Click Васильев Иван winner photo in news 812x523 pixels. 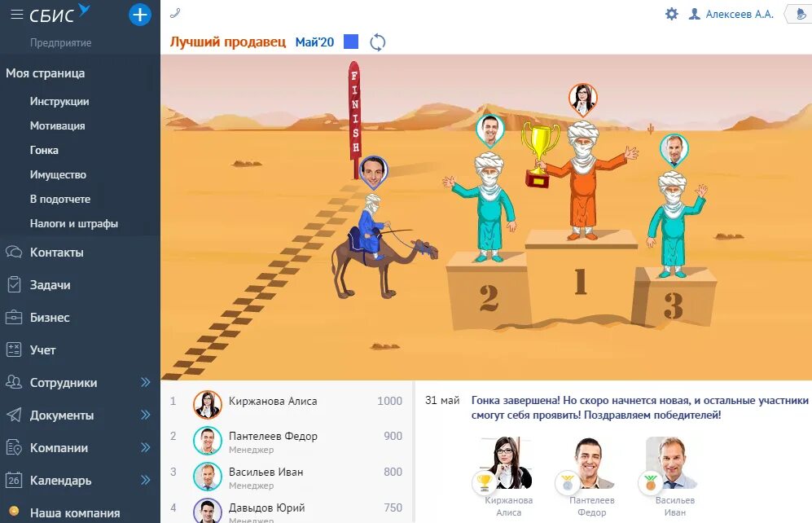(x=672, y=463)
